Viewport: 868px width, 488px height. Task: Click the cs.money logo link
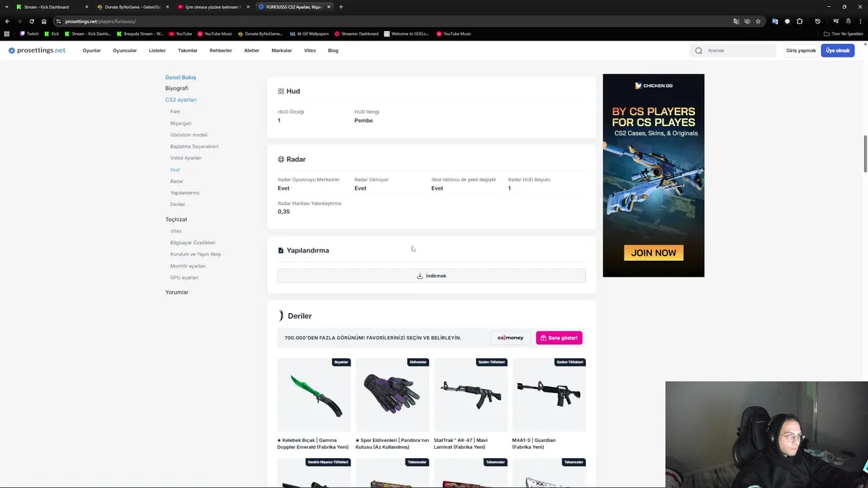pos(511,338)
